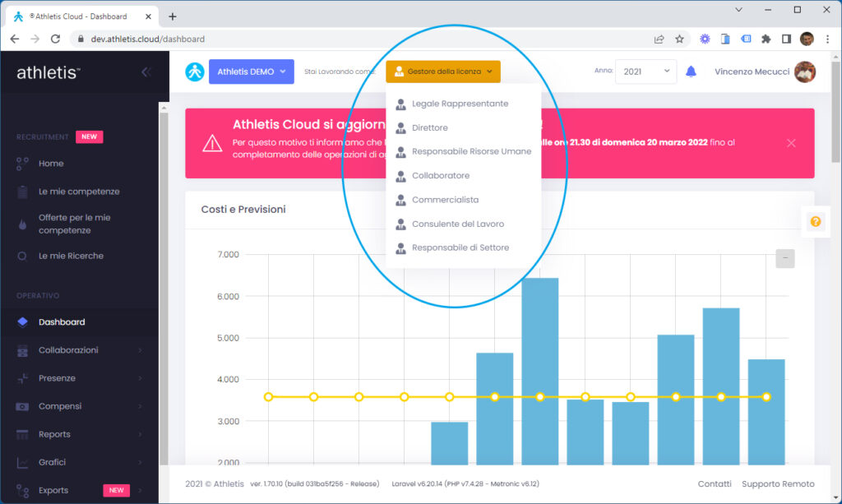Select the Direttore role
Screen dimensions: 842x504
(463, 127)
